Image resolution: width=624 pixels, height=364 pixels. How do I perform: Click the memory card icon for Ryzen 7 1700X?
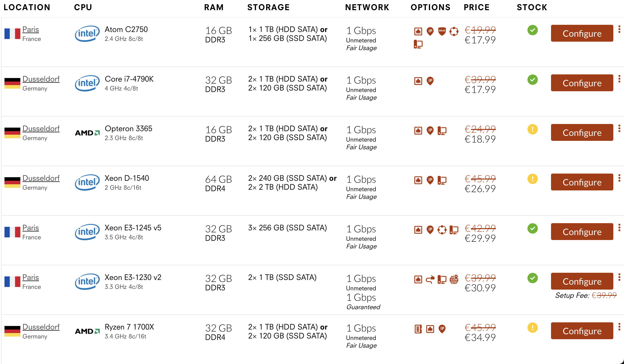(x=418, y=329)
